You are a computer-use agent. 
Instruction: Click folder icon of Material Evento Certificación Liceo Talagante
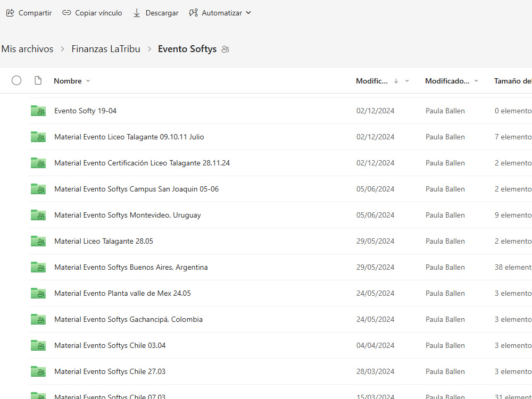click(x=38, y=163)
